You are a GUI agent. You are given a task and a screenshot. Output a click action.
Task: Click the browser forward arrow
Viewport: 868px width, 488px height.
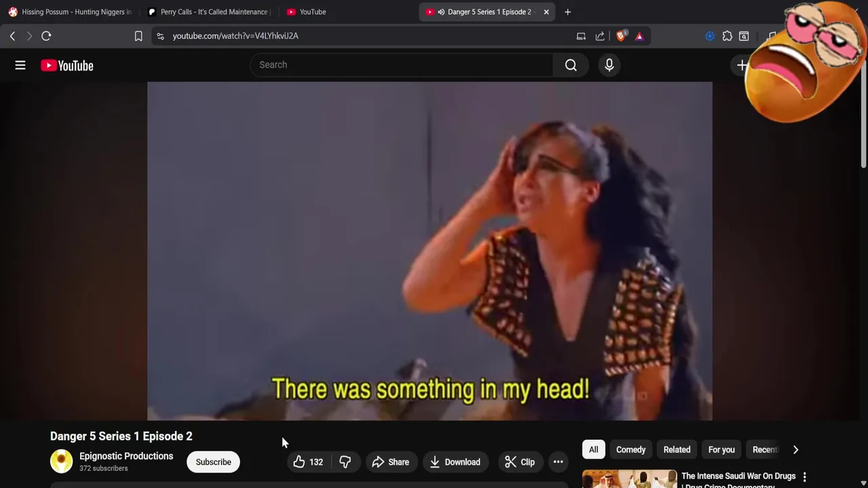pyautogui.click(x=29, y=36)
